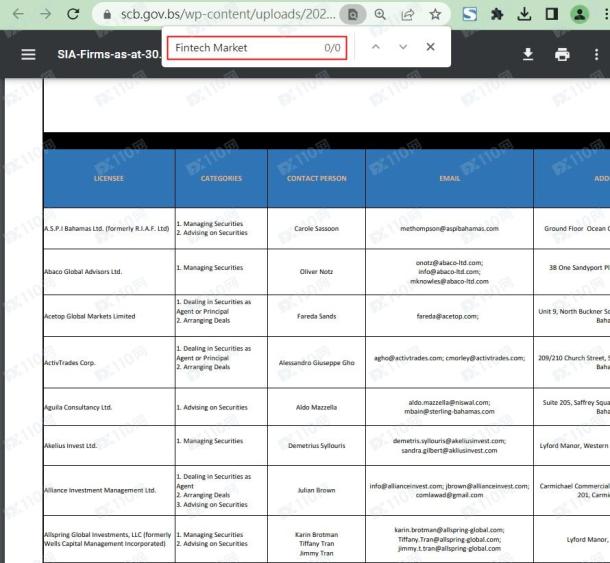Screen dimensions: 610x563
Task: Download the PDF from viewer toolbar
Action: click(x=528, y=54)
